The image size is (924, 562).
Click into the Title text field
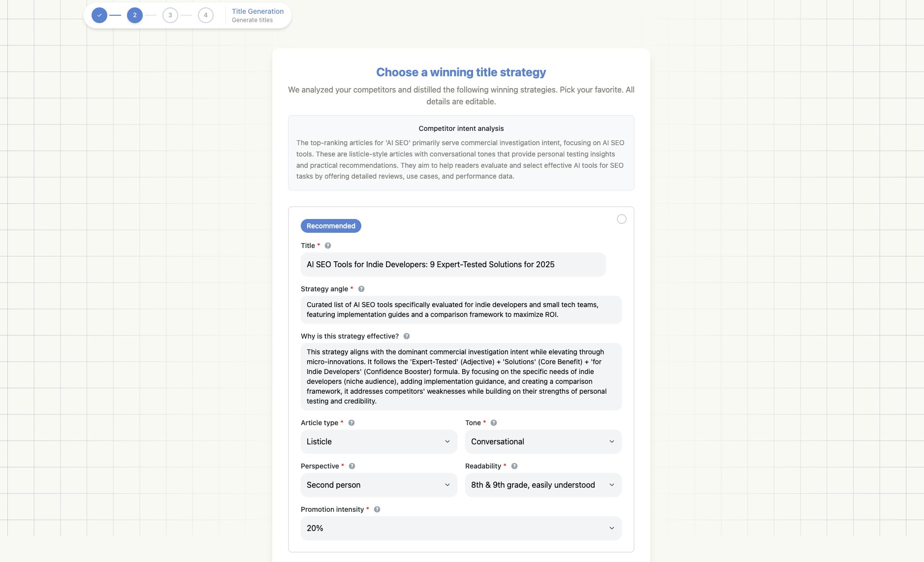tap(453, 264)
